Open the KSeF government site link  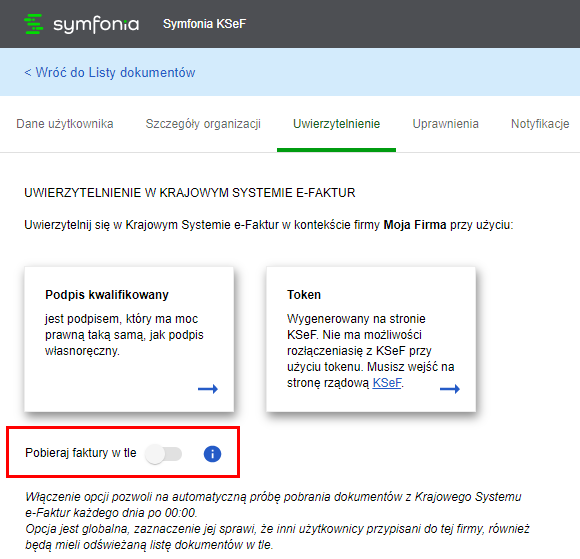(387, 383)
